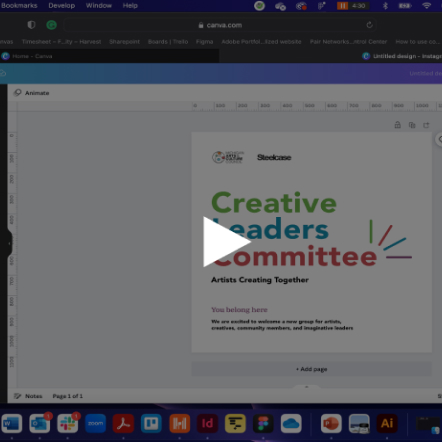Image resolution: width=442 pixels, height=442 pixels.
Task: Open the Window menu
Action: coord(99,6)
